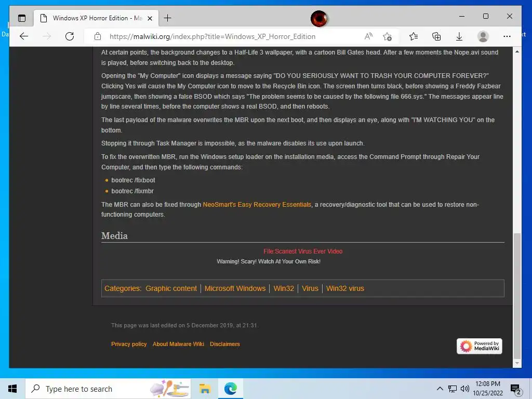The height and width of the screenshot is (399, 532).
Task: Click the Powered by MediaWiki badge
Action: point(480,346)
